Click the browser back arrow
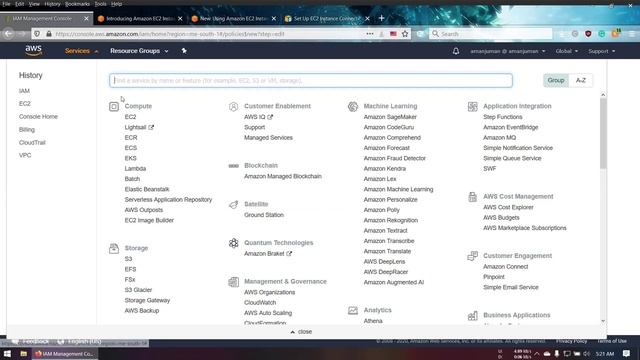 9,34
